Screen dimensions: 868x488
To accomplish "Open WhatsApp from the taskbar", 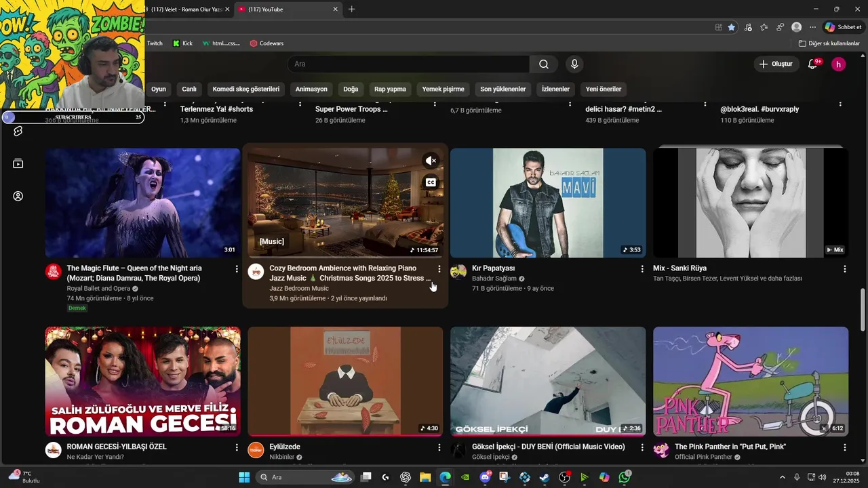I will tap(625, 477).
